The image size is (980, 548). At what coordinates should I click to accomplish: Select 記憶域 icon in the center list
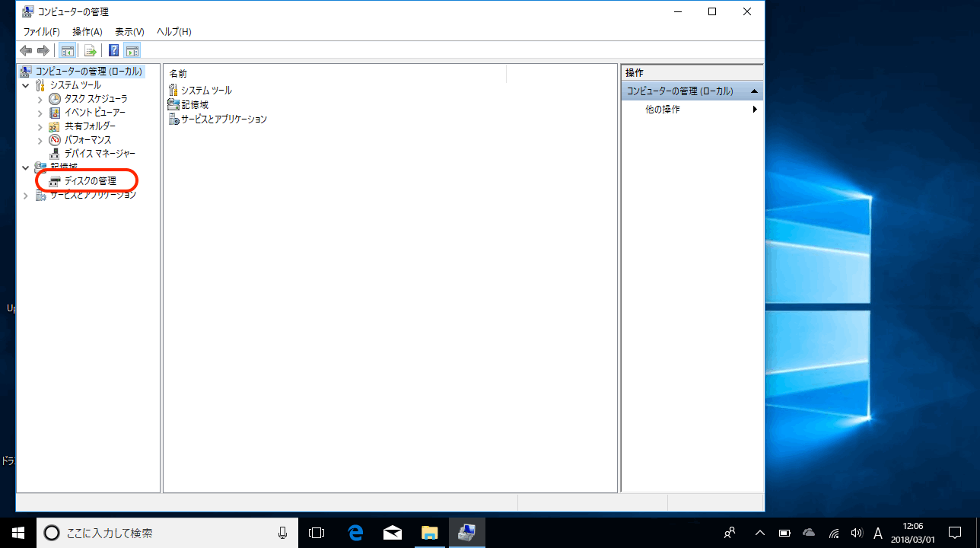(173, 104)
